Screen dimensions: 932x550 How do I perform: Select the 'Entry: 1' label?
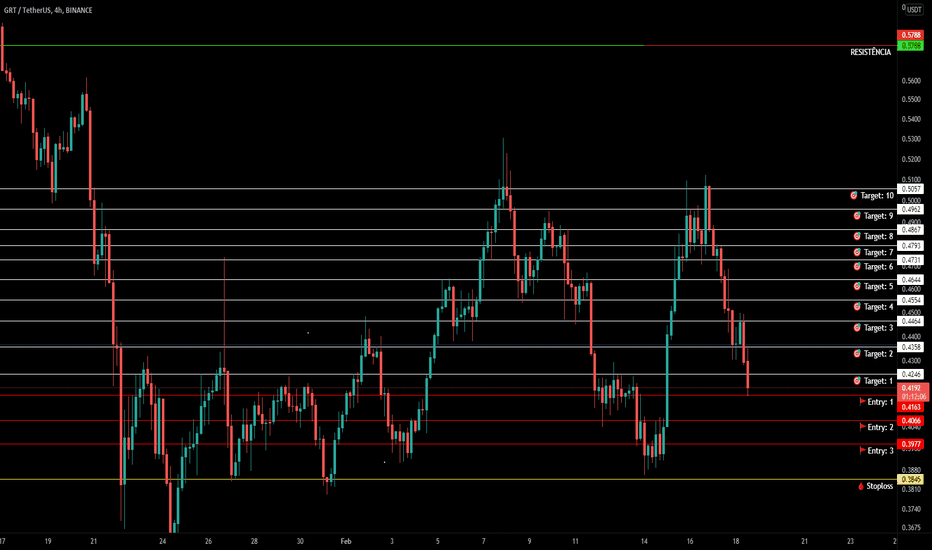(x=880, y=402)
